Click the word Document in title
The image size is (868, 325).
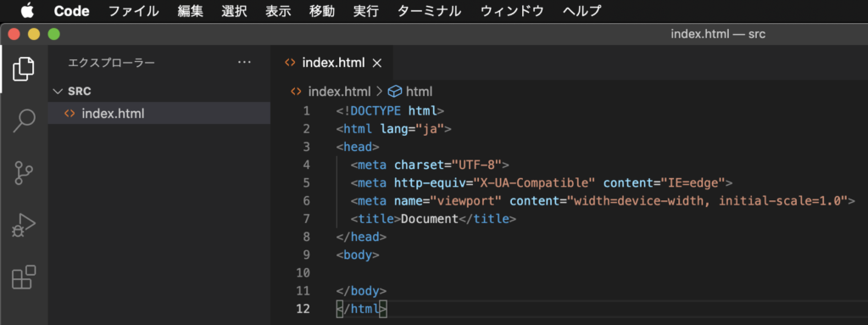point(430,219)
